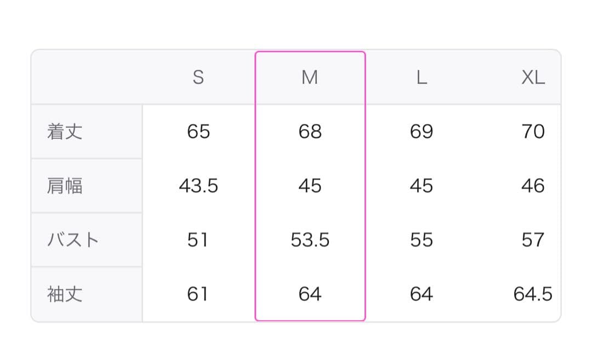Viewport: 592px width, 364px height.
Task: Click the 着丈 row label
Action: (x=65, y=132)
